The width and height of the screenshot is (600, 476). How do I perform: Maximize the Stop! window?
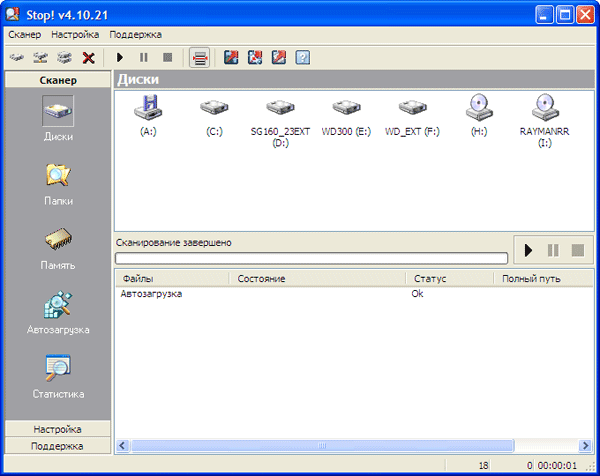565,15
